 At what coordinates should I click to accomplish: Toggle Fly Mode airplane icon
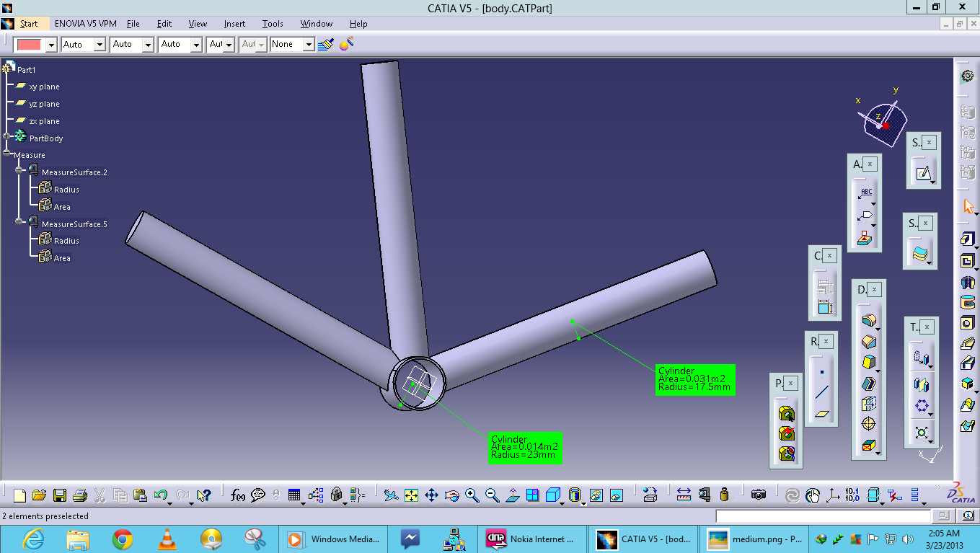(x=391, y=495)
